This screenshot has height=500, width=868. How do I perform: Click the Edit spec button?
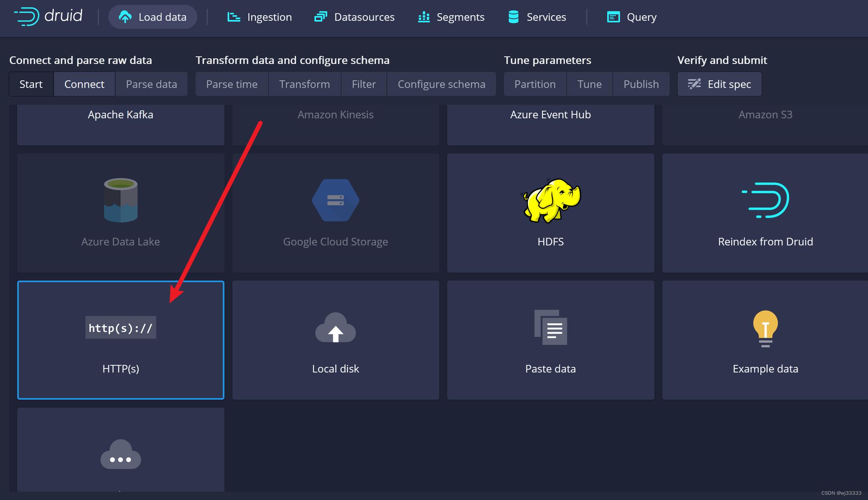coord(720,84)
